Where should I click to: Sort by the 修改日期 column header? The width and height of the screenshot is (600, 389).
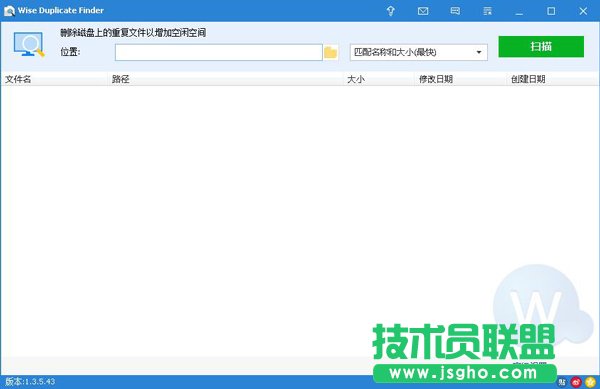click(436, 79)
